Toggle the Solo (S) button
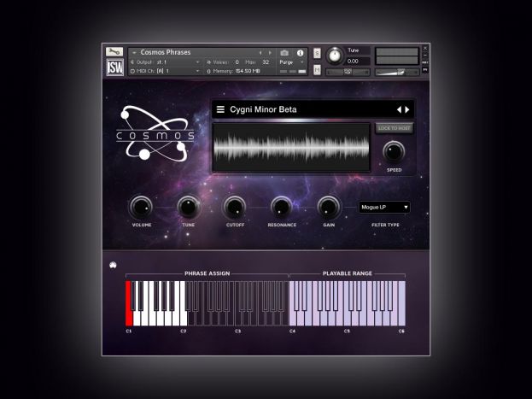532x399 pixels. point(317,53)
